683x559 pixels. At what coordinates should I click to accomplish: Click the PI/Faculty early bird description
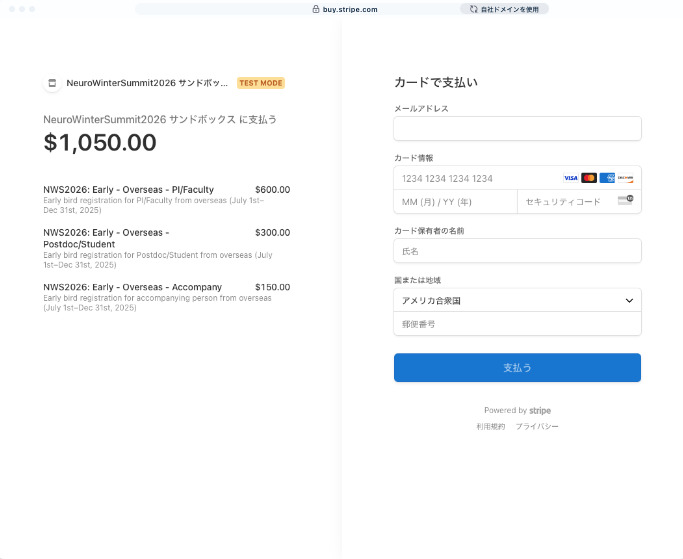(153, 205)
